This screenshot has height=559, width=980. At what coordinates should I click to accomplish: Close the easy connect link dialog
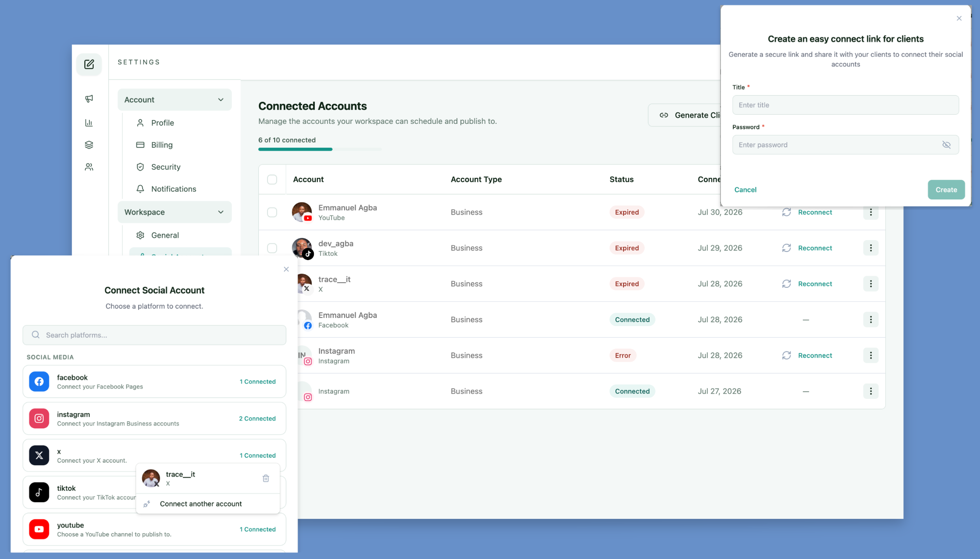[x=959, y=18]
